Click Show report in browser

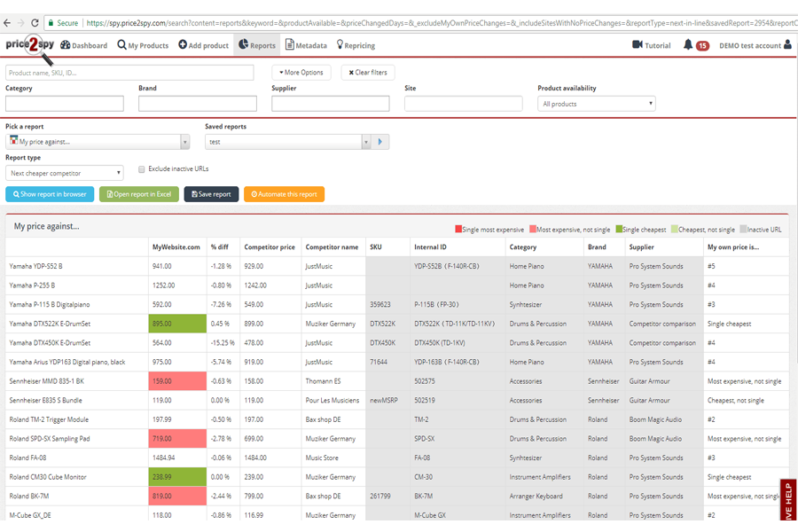[50, 194]
